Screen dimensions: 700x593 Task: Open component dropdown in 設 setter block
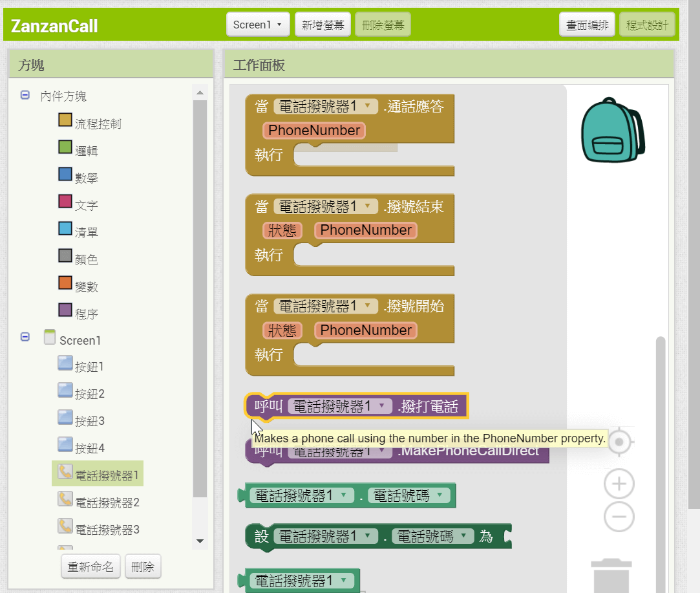(x=326, y=536)
